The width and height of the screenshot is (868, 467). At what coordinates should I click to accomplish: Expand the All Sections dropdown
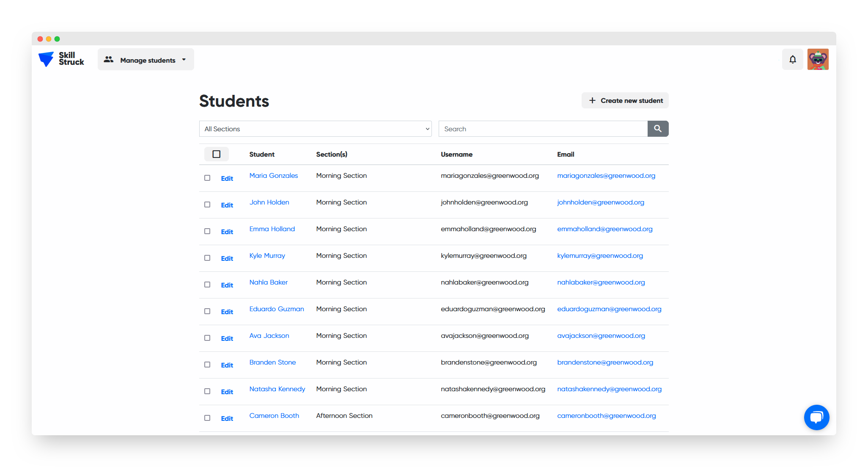[x=316, y=129]
